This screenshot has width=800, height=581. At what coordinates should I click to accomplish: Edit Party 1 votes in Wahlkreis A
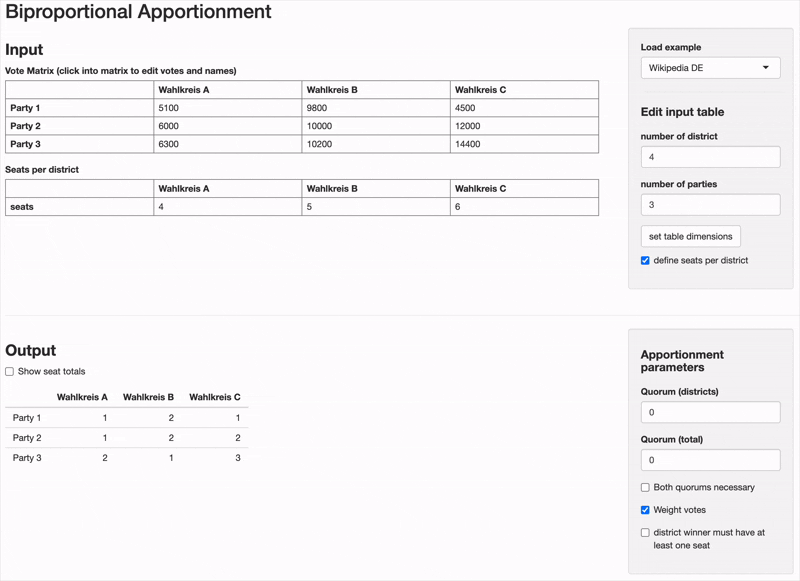coord(227,108)
